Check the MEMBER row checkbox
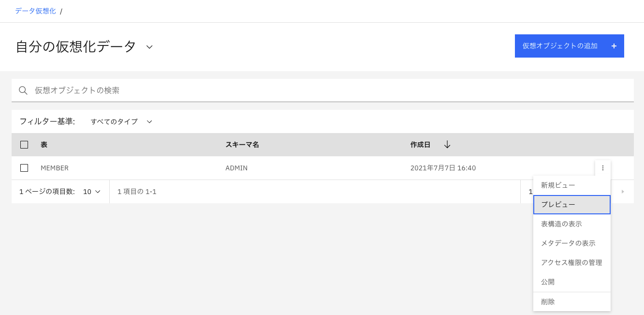The height and width of the screenshot is (315, 644). point(24,168)
